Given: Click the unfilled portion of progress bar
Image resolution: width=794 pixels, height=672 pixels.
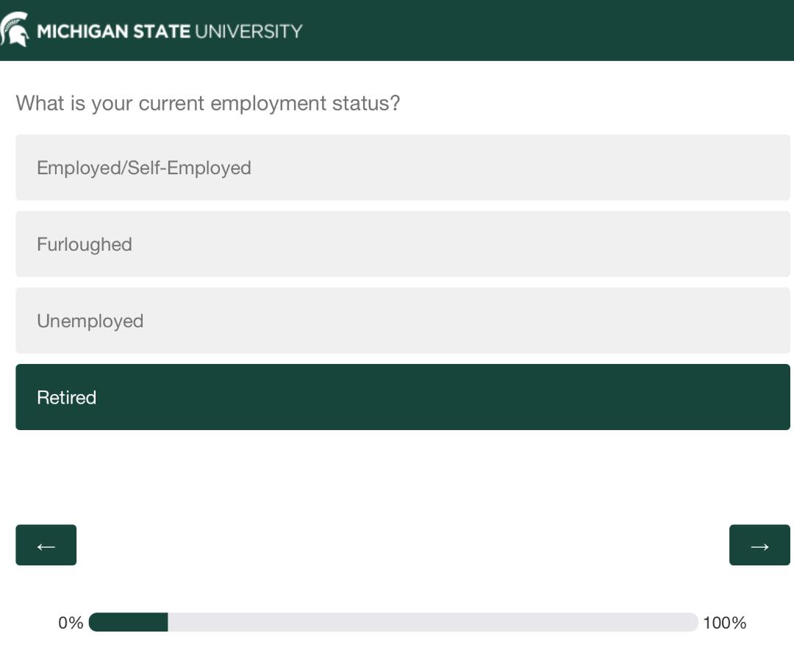Looking at the screenshot, I should [x=433, y=622].
